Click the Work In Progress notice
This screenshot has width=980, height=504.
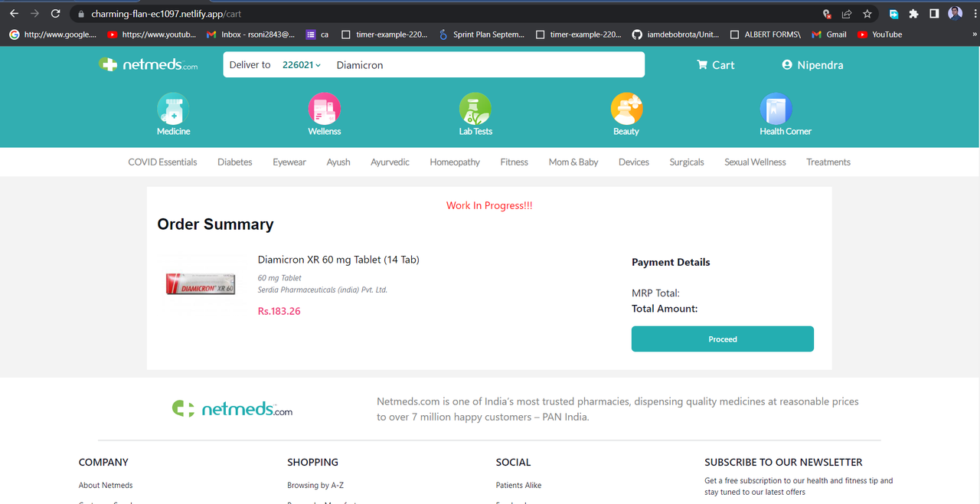(489, 205)
